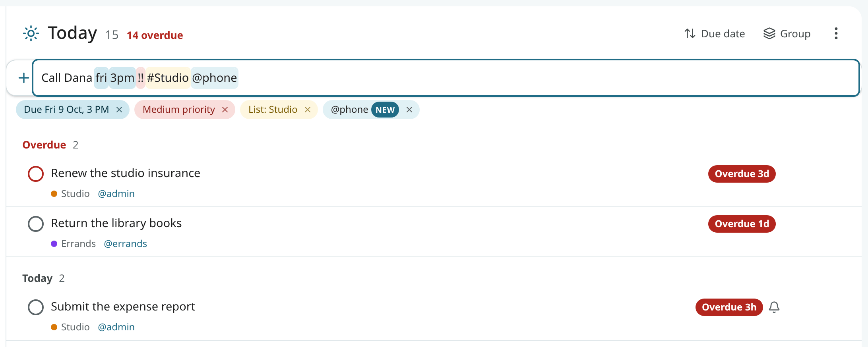Click the plus add task icon

point(24,78)
